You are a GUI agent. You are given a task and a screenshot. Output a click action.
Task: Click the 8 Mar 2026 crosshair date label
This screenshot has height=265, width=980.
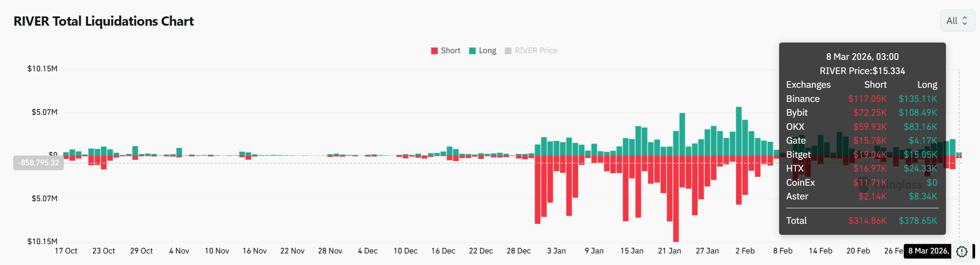(x=929, y=251)
